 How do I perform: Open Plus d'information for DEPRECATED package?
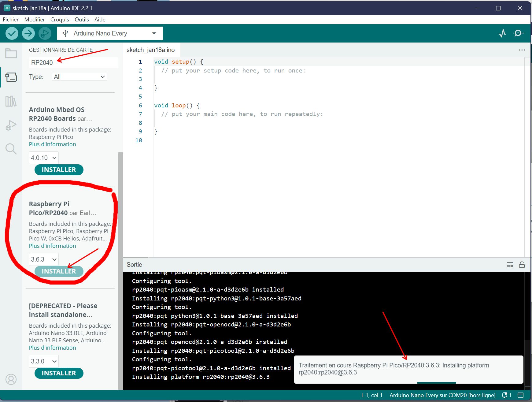(53, 348)
